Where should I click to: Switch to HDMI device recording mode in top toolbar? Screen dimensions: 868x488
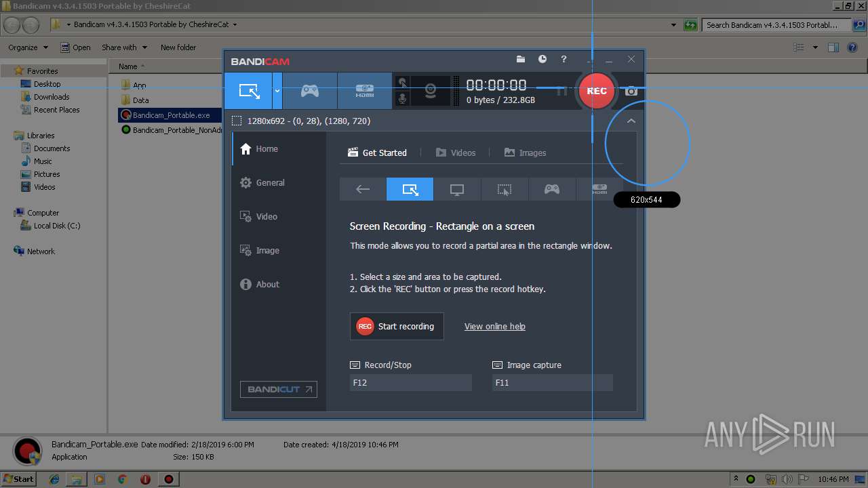365,91
